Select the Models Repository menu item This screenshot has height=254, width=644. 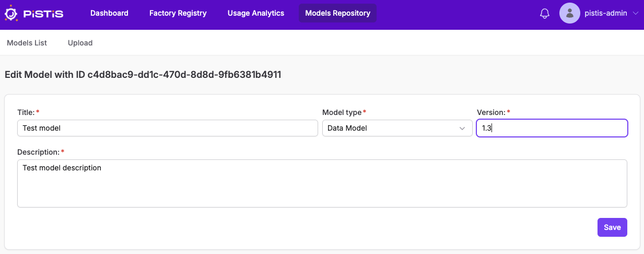[337, 13]
